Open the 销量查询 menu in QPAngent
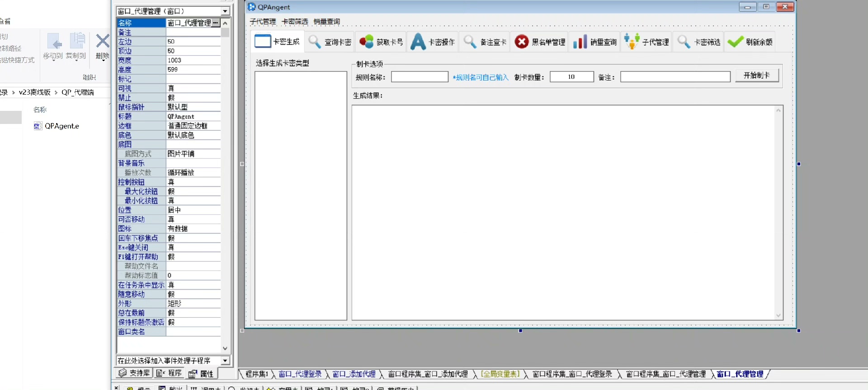Screen dimensions: 868x390 (327, 21)
